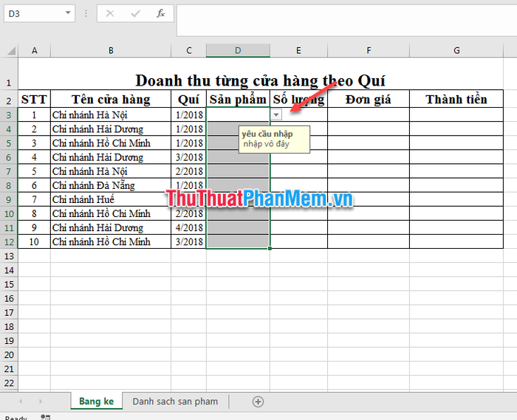This screenshot has height=420, width=517.
Task: Click cell Chi nhánh Đà Nẵng
Action: coord(111,185)
